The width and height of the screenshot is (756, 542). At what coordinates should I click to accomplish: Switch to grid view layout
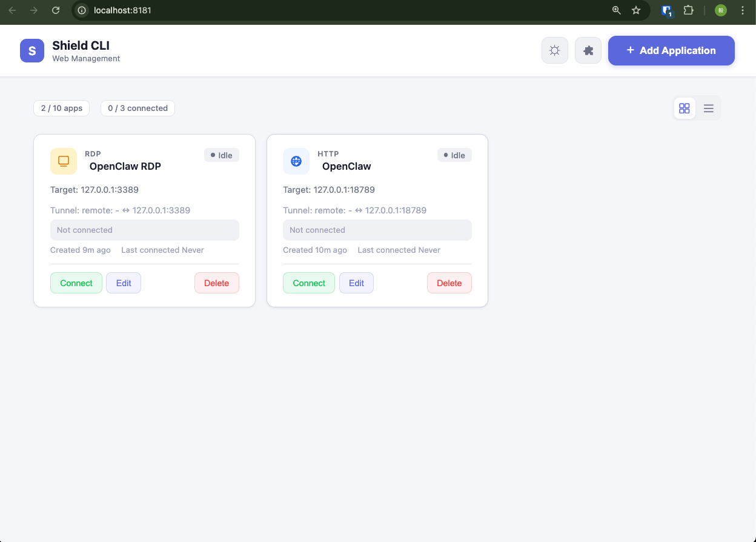pyautogui.click(x=685, y=109)
